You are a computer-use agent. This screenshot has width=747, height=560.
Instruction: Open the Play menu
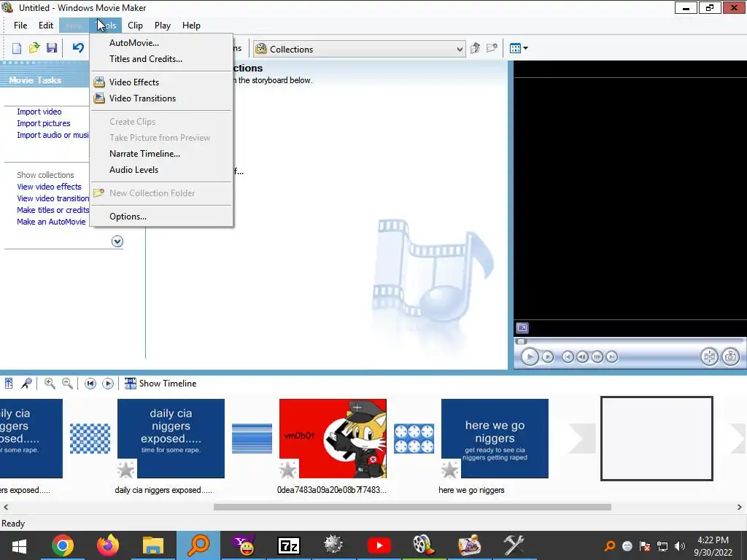coord(163,26)
